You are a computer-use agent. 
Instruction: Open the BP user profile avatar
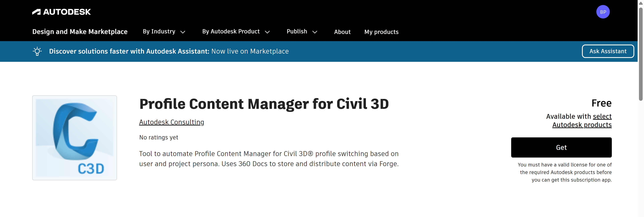(x=603, y=12)
